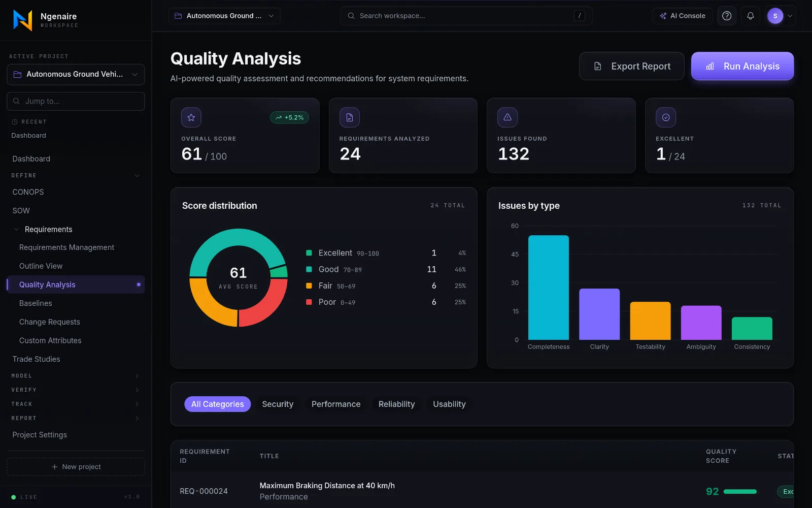The height and width of the screenshot is (508, 812).
Task: Open notifications bell icon
Action: 751,16
